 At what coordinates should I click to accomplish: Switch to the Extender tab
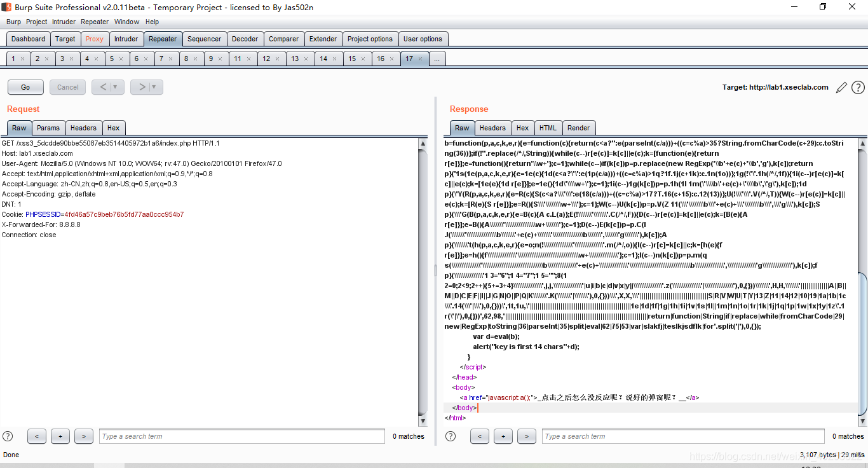pos(323,39)
